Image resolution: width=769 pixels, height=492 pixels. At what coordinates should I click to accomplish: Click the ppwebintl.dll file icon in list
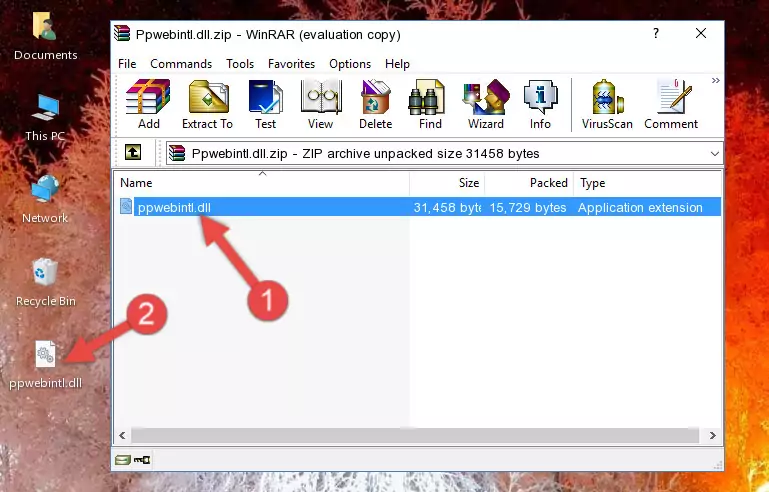tap(126, 207)
